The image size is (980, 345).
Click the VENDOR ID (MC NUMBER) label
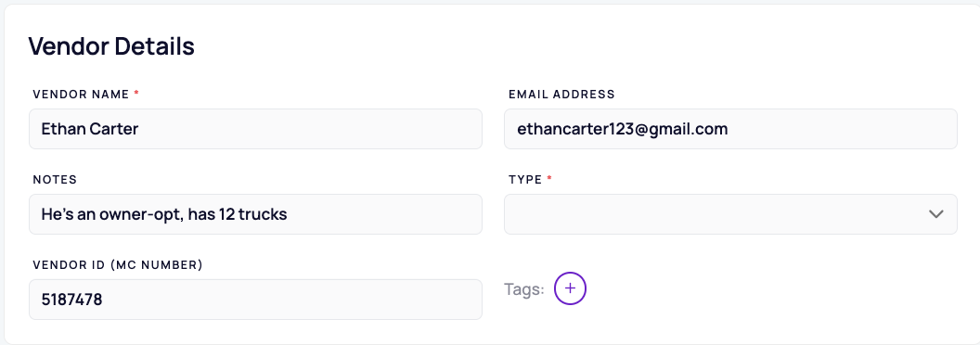pyautogui.click(x=118, y=265)
